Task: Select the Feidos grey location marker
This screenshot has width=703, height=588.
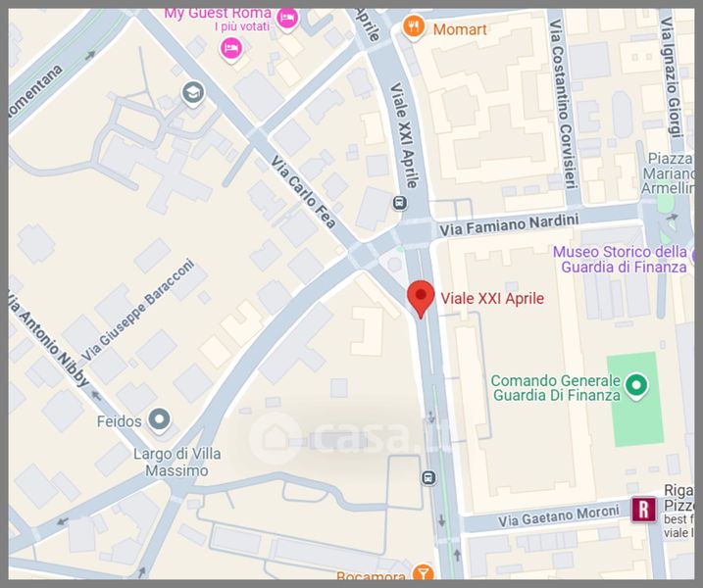Action: pos(159,420)
